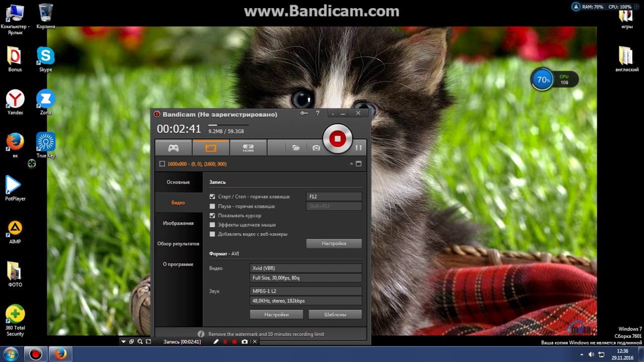Enable Добавлять видео с веб-камеры checkbox
Screen dimensions: 644x362
(x=212, y=234)
